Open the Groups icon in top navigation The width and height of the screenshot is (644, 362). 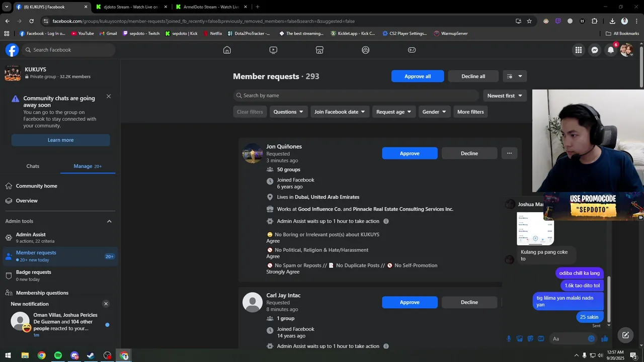pos(366,50)
